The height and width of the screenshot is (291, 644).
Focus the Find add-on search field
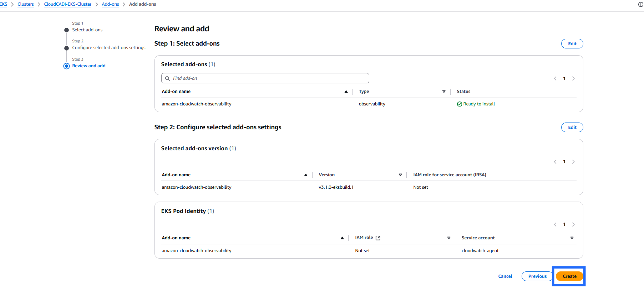268,78
